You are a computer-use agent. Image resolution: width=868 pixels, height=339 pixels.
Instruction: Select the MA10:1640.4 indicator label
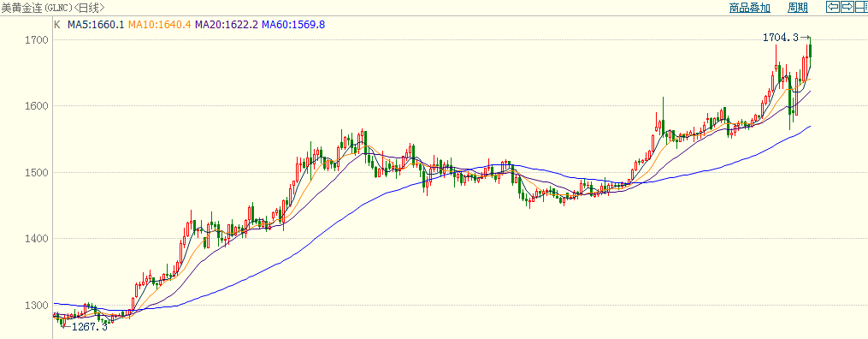tap(159, 24)
